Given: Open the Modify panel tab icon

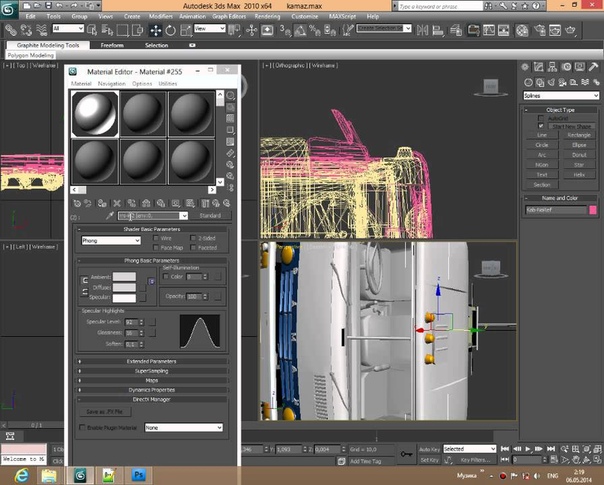Looking at the screenshot, I should [x=539, y=67].
